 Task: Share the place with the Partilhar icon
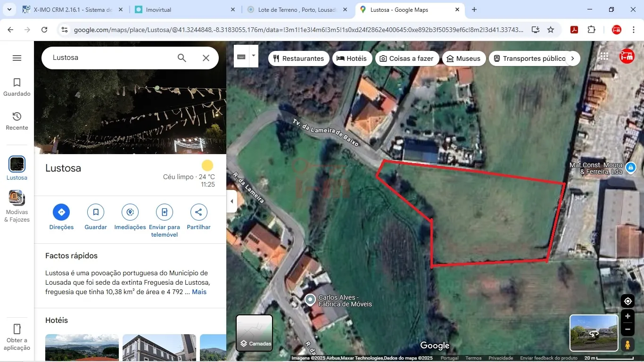[198, 213]
